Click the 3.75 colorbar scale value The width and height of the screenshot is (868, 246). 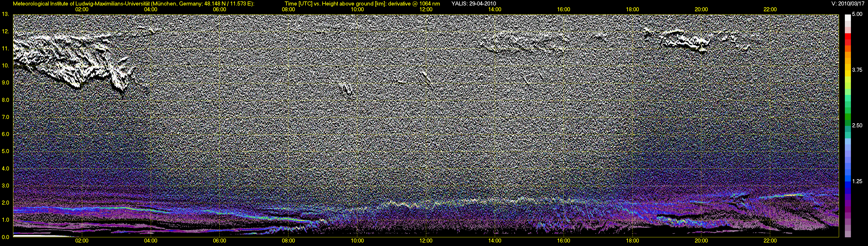coord(857,70)
